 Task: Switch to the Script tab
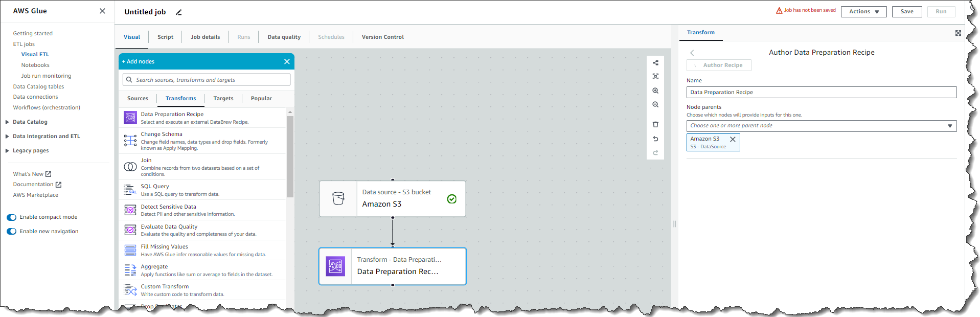166,37
